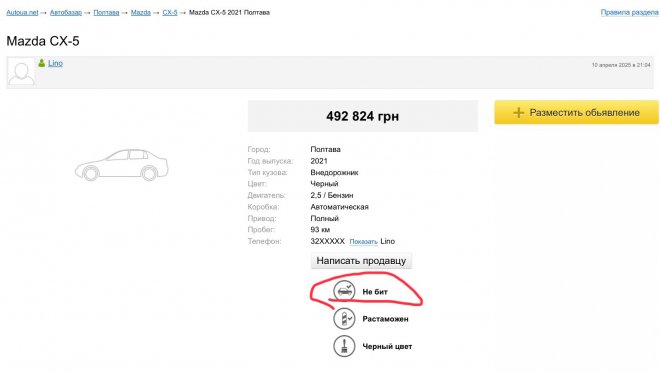The width and height of the screenshot is (660, 373).
Task: Open 'Правила раздела' link
Action: (630, 13)
